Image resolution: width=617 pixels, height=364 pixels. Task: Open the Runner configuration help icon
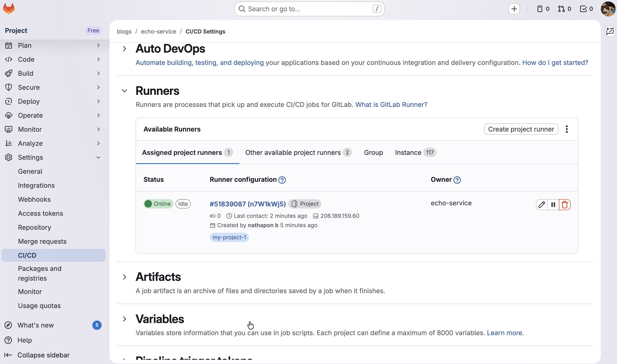click(x=282, y=180)
